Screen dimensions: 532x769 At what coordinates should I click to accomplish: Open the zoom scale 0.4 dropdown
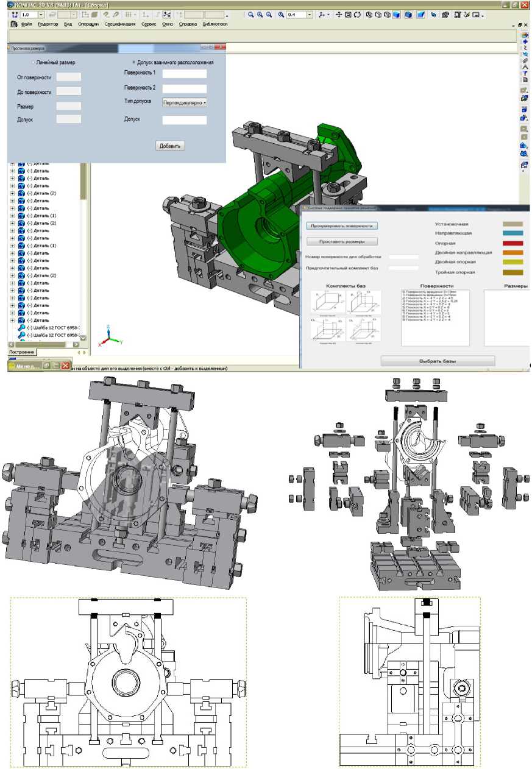(310, 14)
